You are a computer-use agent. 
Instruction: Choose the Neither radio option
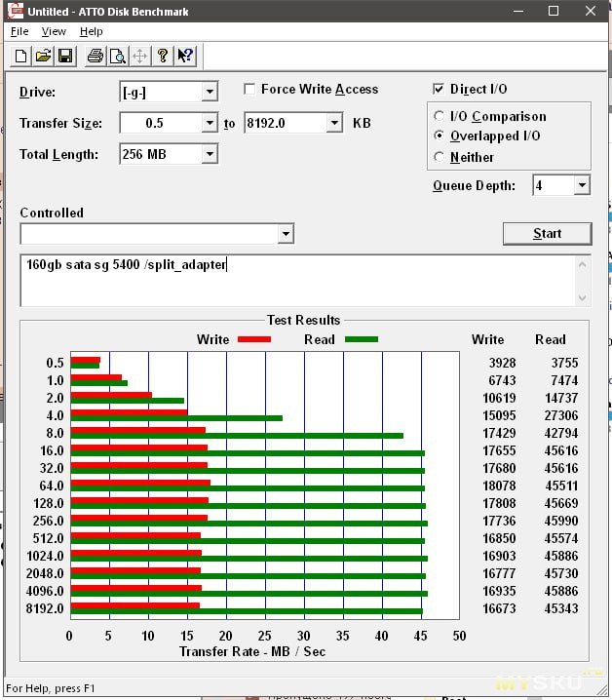tap(440, 157)
